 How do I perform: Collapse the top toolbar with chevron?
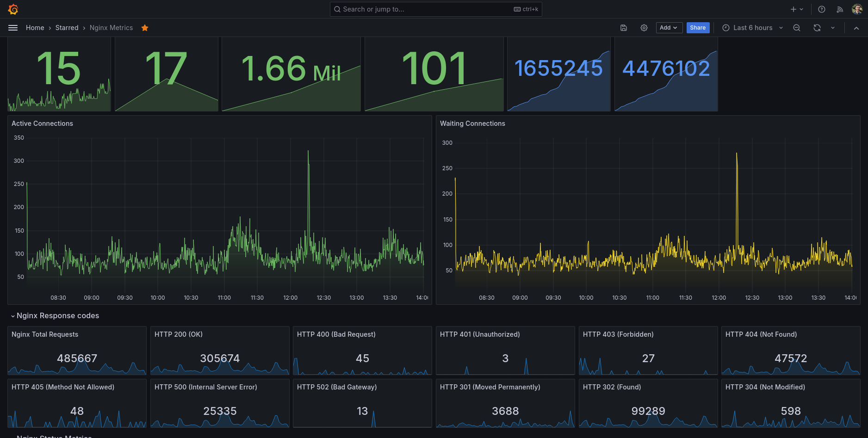(x=856, y=28)
